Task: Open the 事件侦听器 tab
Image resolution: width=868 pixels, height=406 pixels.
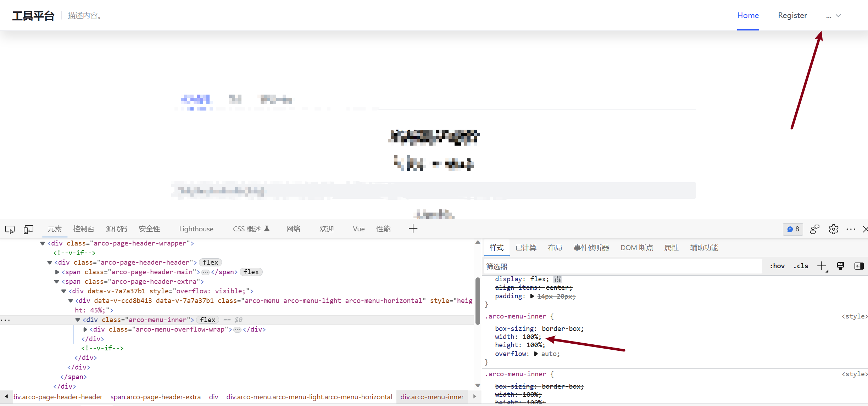Action: 591,248
